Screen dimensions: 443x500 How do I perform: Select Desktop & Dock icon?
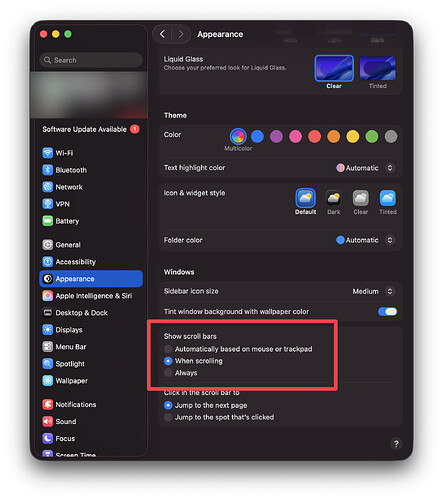pos(47,313)
